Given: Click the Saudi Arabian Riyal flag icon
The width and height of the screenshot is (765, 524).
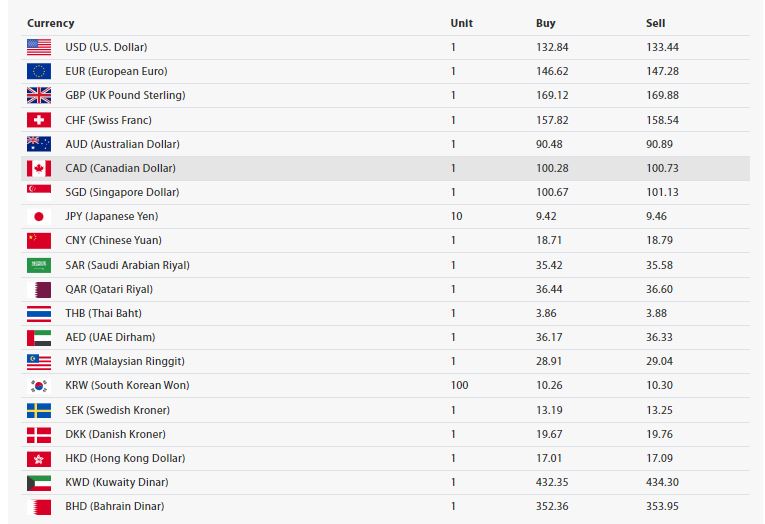Looking at the screenshot, I should [39, 265].
